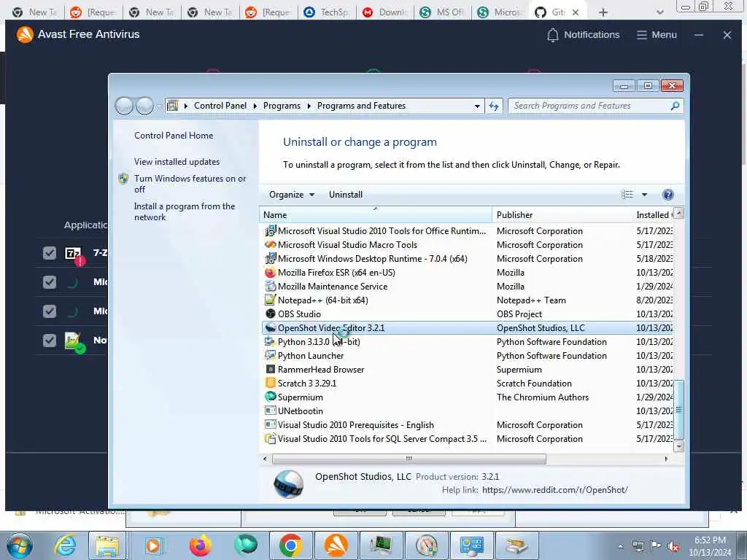Select Notepad++ (64-bit x64) row
Viewport: 747px width, 560px height.
click(467, 300)
